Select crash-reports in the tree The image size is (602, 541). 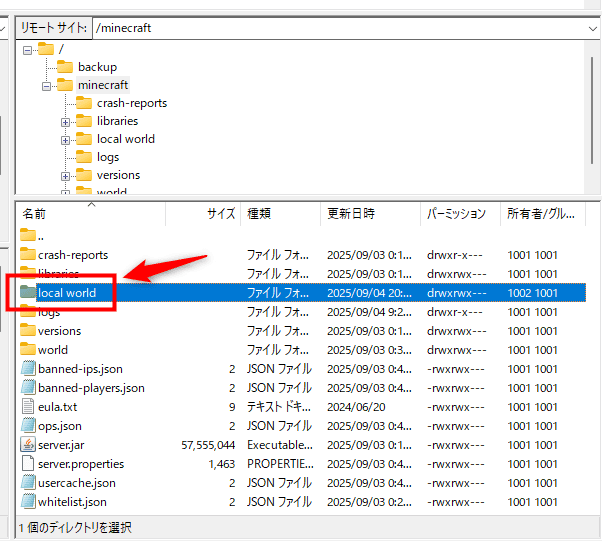(x=132, y=103)
